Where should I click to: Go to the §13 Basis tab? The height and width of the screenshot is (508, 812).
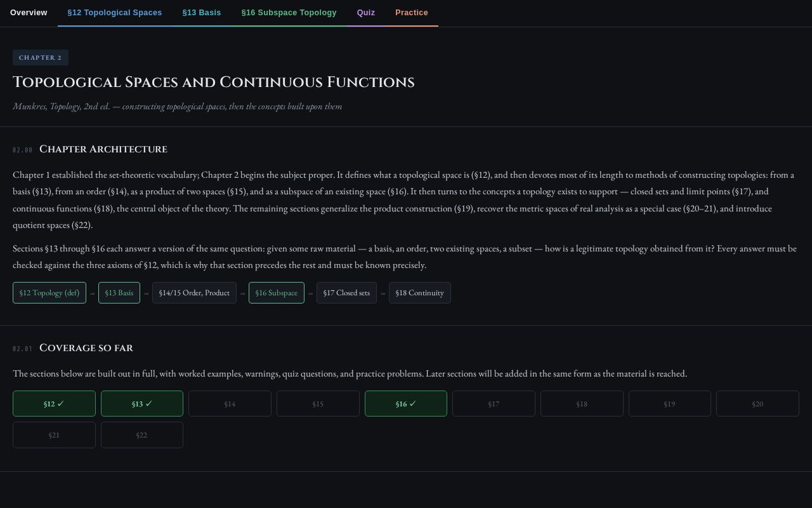pyautogui.click(x=202, y=13)
